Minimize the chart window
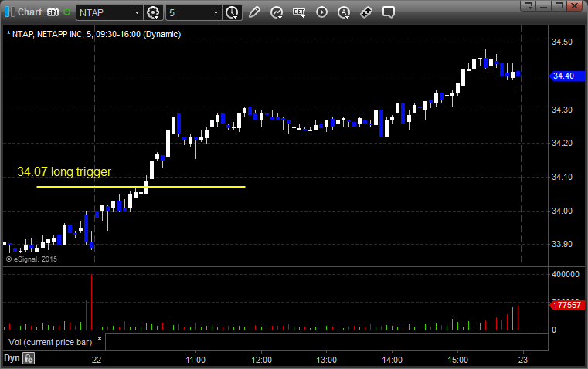Image resolution: width=588 pixels, height=369 pixels. [544, 5]
